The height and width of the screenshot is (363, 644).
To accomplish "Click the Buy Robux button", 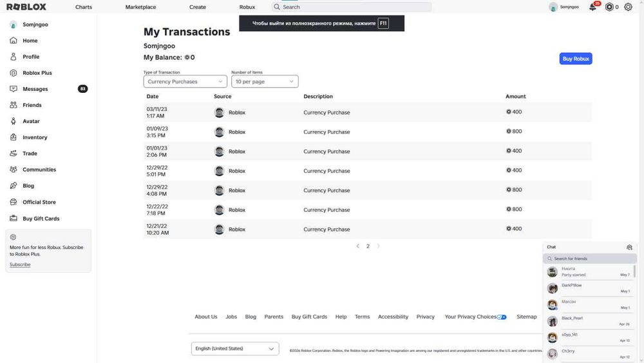I will point(575,59).
